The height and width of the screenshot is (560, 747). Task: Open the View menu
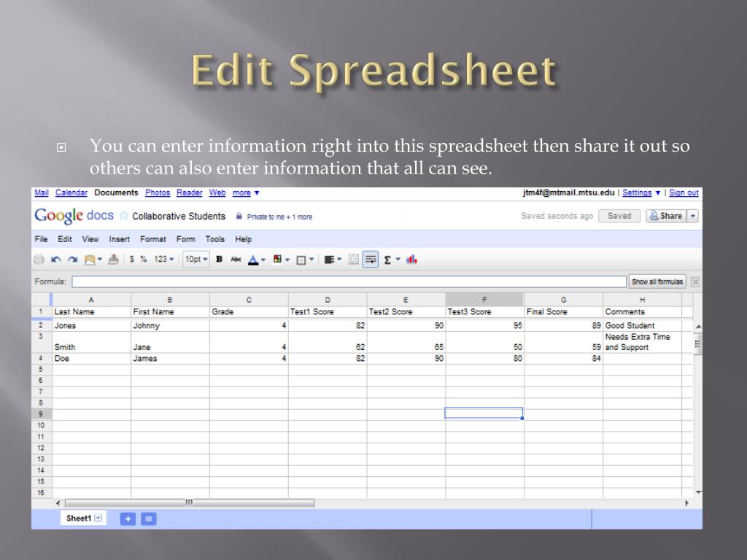[x=90, y=239]
